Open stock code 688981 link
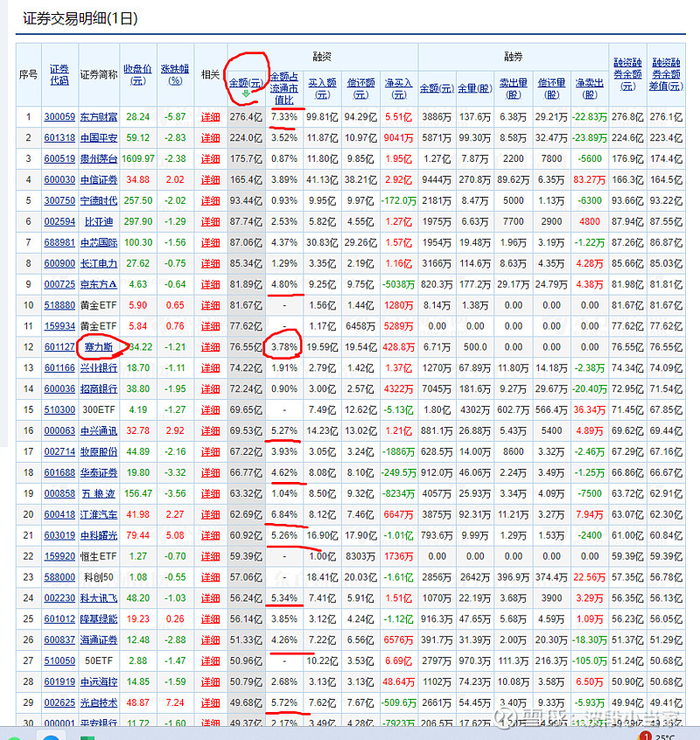Screen dimensions: 700x740 [59, 242]
